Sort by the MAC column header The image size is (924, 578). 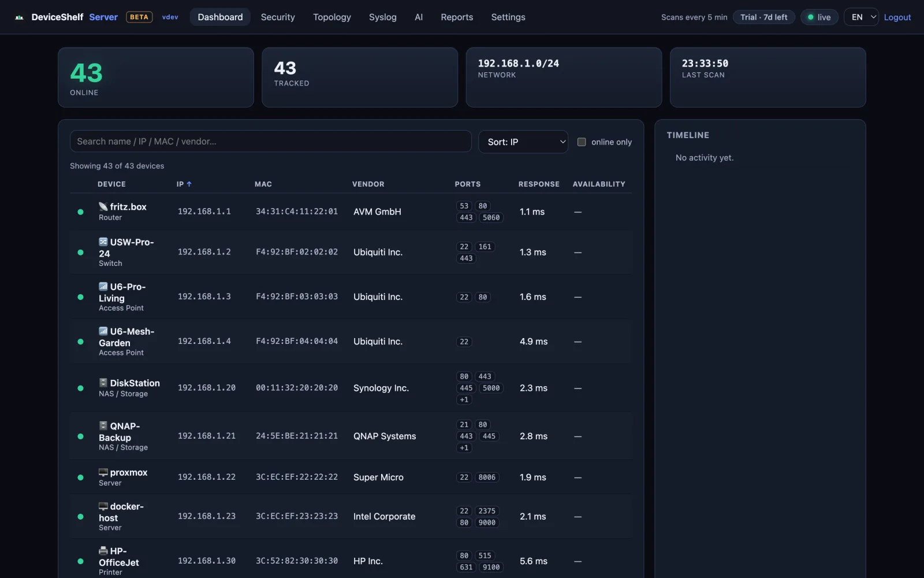pyautogui.click(x=263, y=184)
